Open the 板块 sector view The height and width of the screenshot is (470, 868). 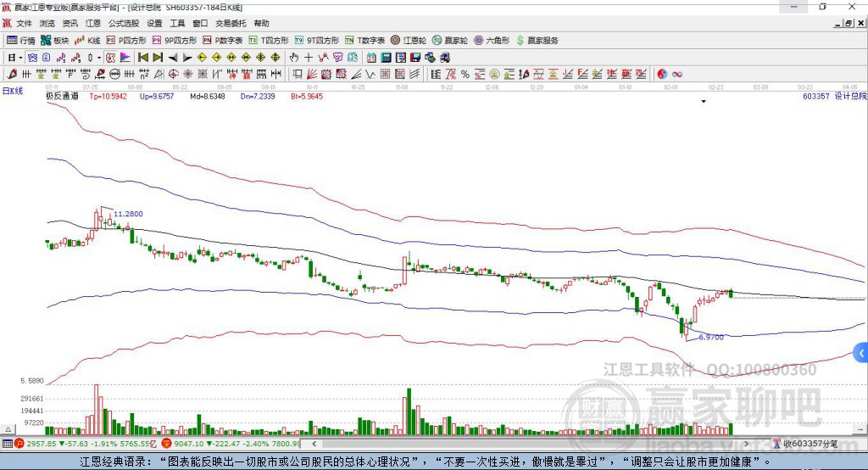55,41
